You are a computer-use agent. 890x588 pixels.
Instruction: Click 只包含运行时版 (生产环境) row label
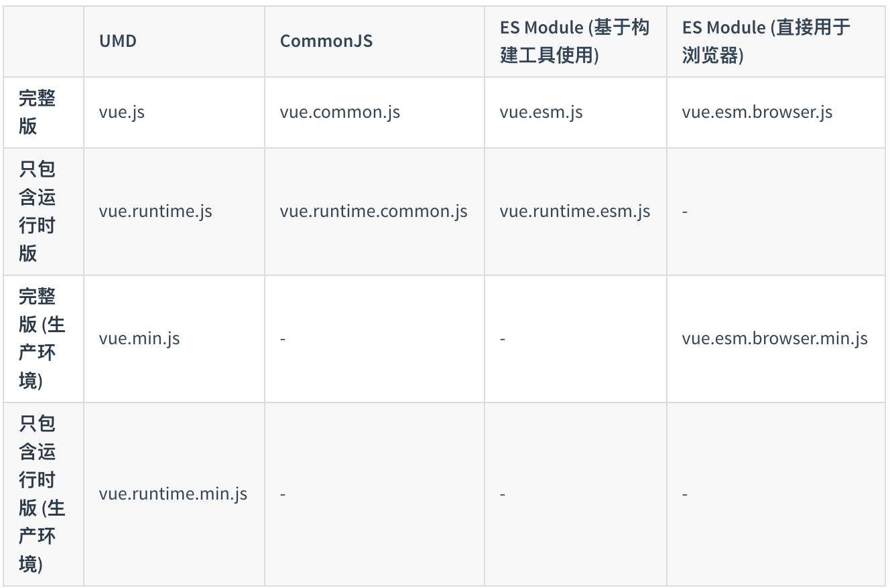(42, 494)
